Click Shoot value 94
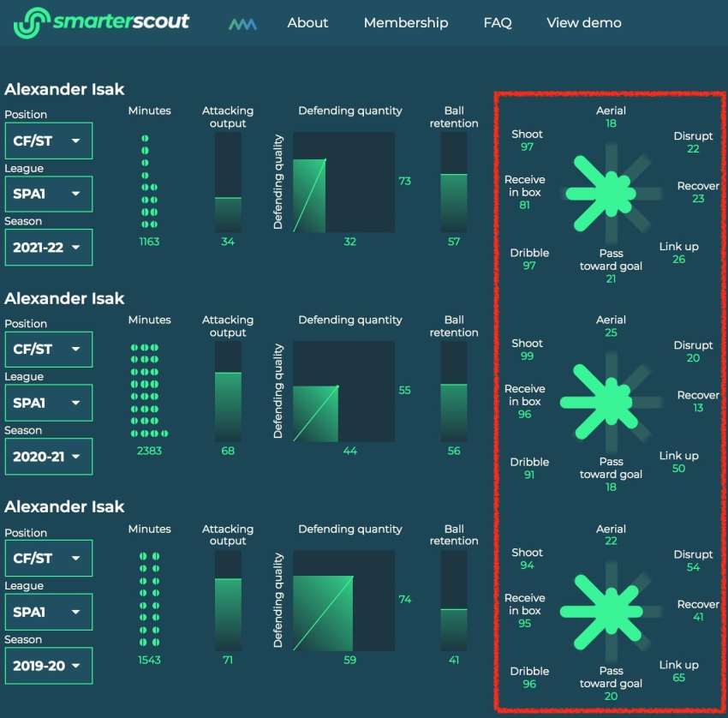728x718 pixels. [x=527, y=565]
